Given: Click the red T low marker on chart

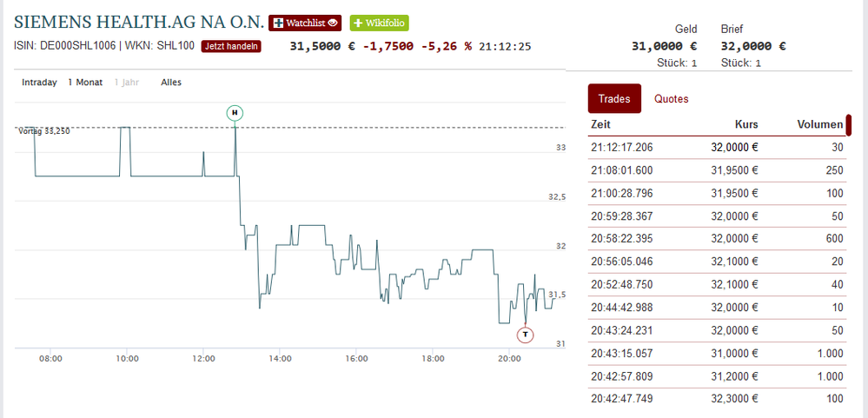Looking at the screenshot, I should [x=526, y=335].
